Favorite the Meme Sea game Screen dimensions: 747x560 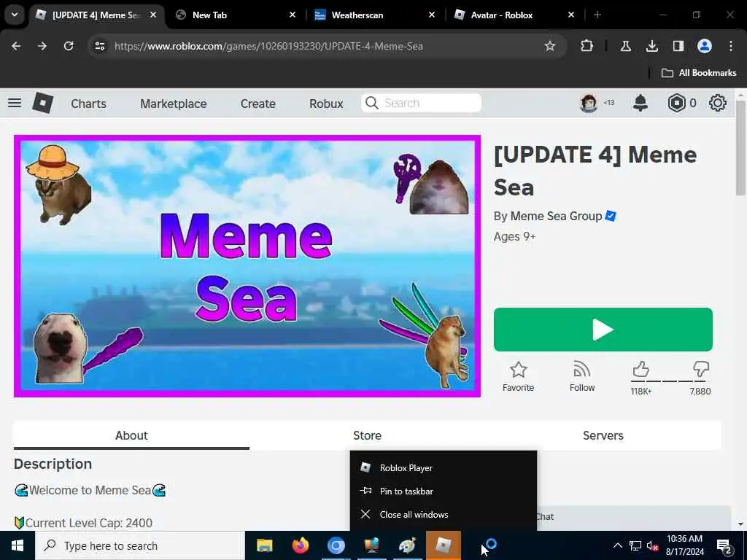(519, 376)
